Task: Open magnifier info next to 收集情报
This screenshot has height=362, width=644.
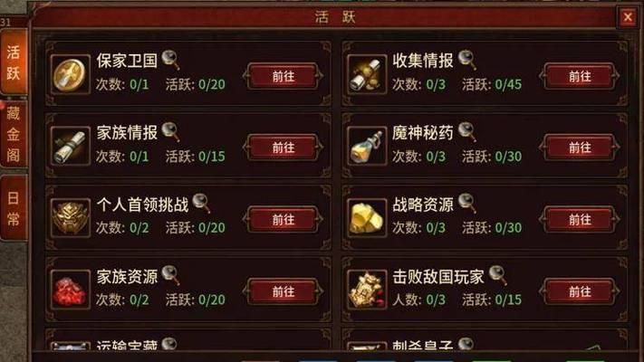Action: (x=467, y=60)
